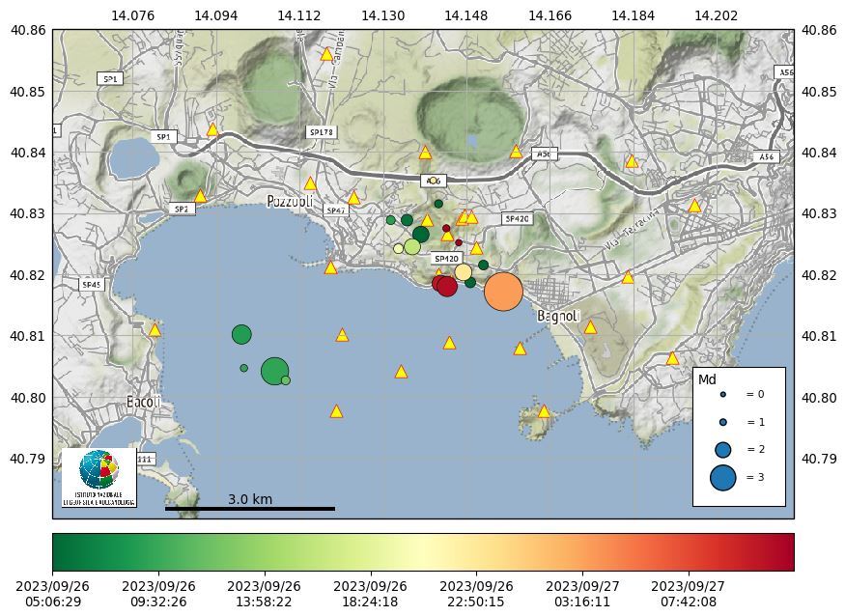Click the Bagnoli place label
The image size is (845, 616).
click(x=557, y=316)
